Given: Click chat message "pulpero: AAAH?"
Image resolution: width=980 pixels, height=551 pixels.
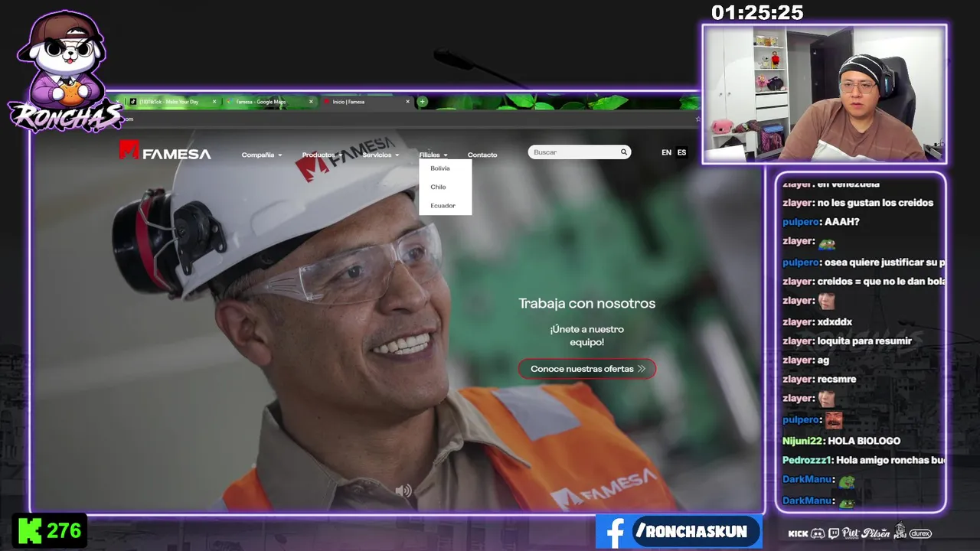Looking at the screenshot, I should [x=821, y=222].
